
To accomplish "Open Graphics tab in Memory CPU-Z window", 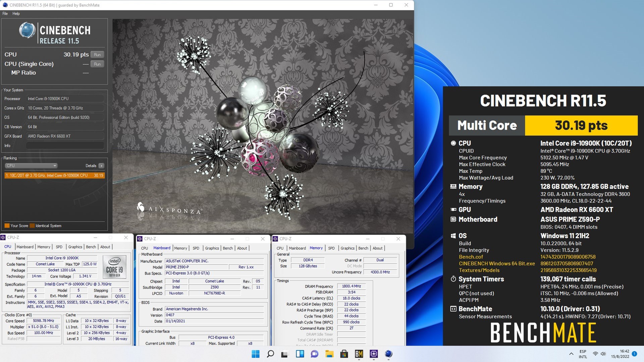I will 347,248.
